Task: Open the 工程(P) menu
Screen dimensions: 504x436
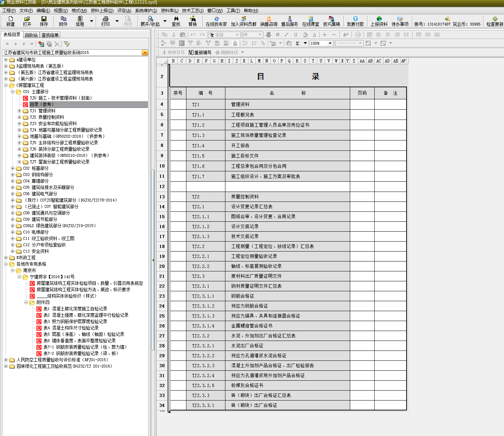Action: coord(9,11)
